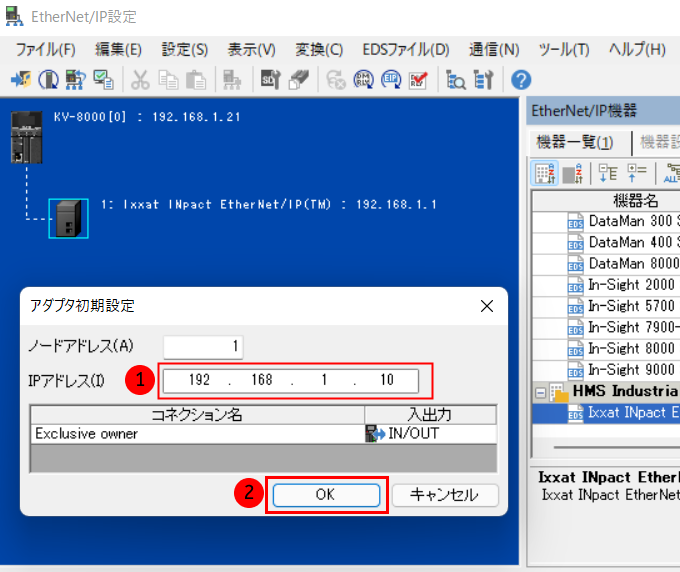Click the expand tree down-arrow icon
Viewport: 680px width, 572px height.
608,173
